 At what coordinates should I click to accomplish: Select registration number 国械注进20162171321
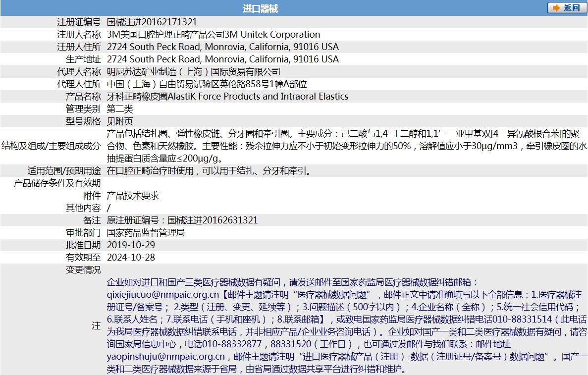pos(152,22)
